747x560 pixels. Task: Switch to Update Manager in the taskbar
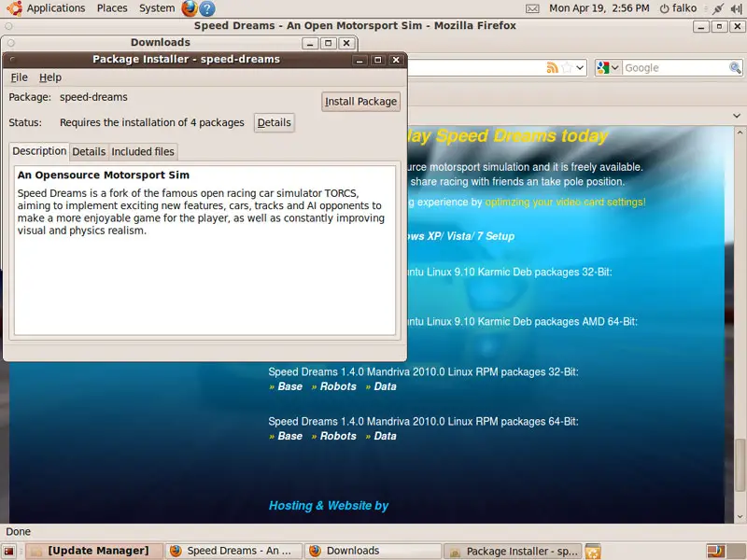94,551
